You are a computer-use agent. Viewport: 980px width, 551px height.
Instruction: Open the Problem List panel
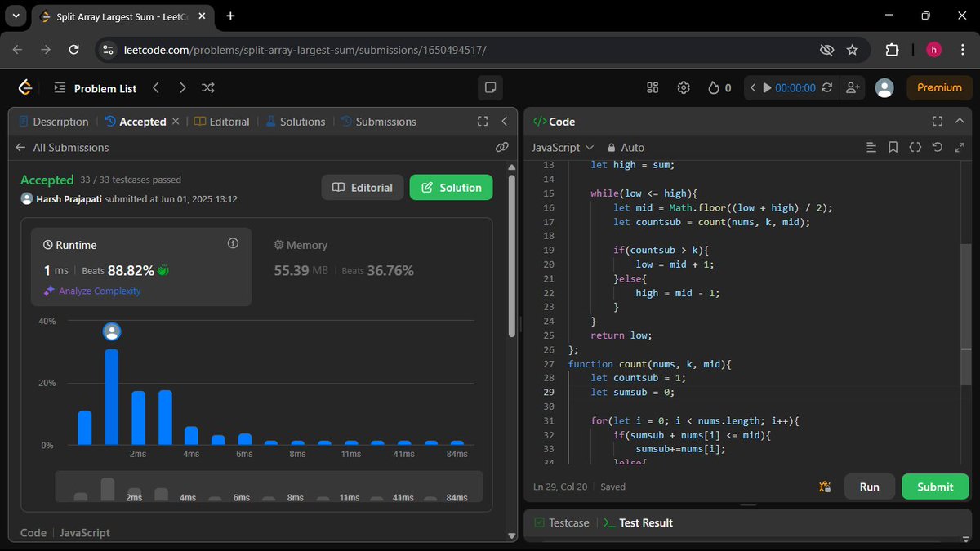click(x=96, y=88)
